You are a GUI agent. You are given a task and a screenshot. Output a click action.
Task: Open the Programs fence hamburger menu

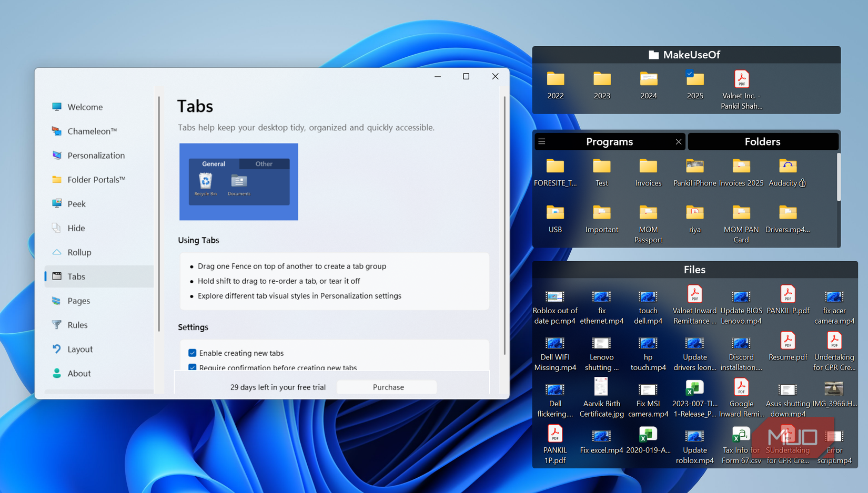click(541, 141)
